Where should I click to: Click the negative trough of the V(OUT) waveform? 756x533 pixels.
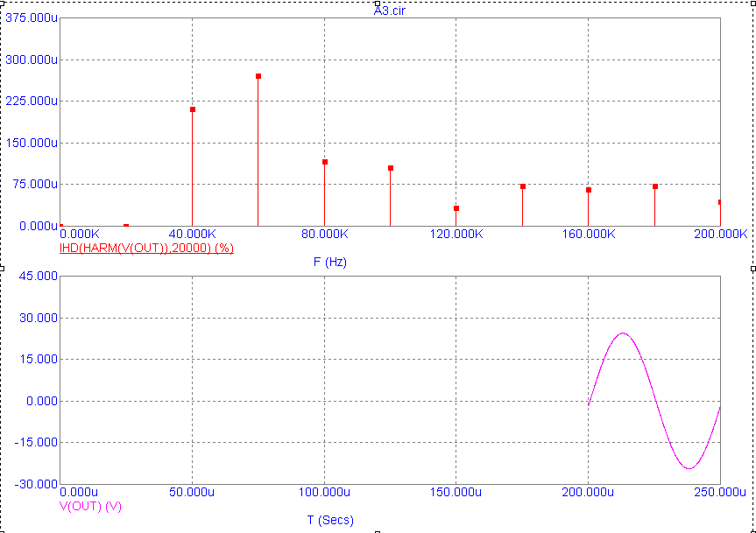tap(689, 468)
